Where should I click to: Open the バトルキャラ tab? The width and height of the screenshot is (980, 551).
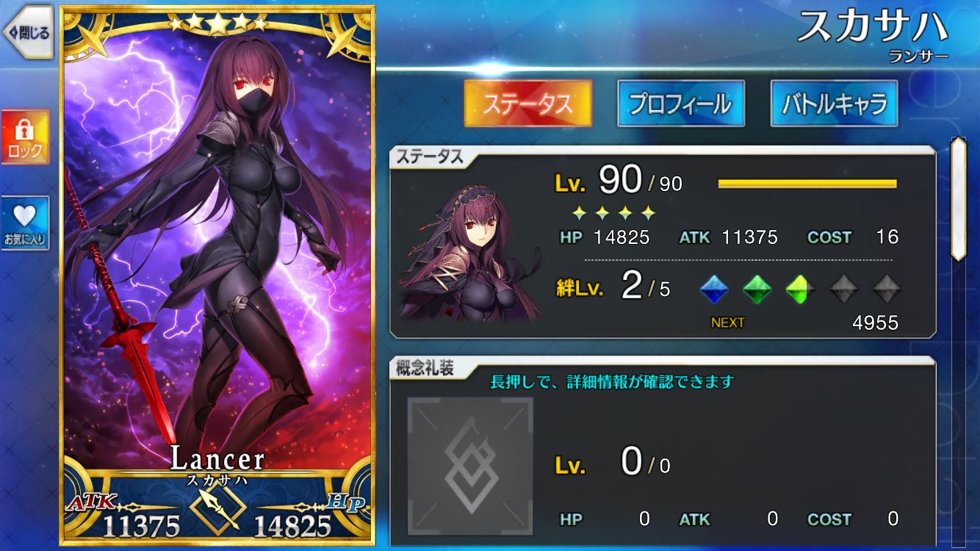coord(835,104)
